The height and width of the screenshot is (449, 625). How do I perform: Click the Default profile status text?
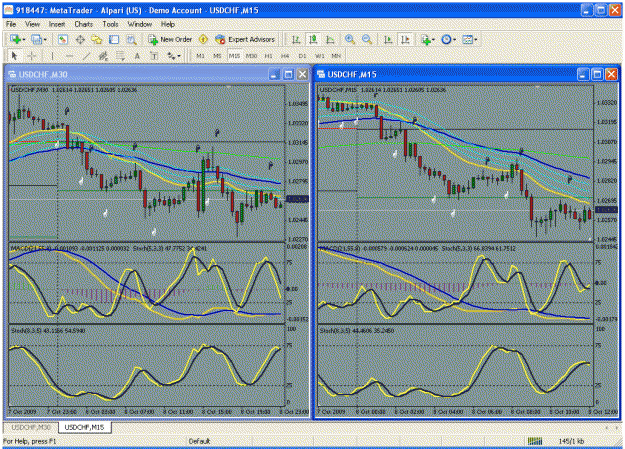199,441
